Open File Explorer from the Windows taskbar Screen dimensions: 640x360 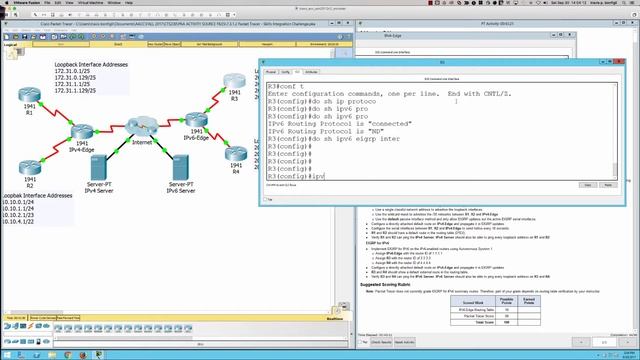click(52, 355)
